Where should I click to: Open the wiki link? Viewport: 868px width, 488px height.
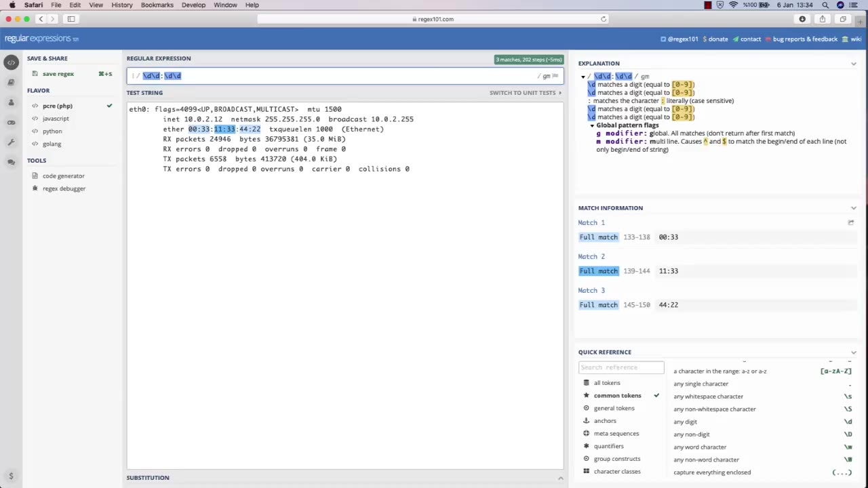pyautogui.click(x=852, y=39)
